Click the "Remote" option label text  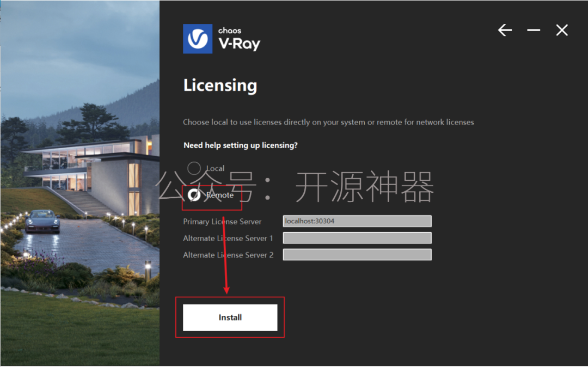tap(220, 195)
